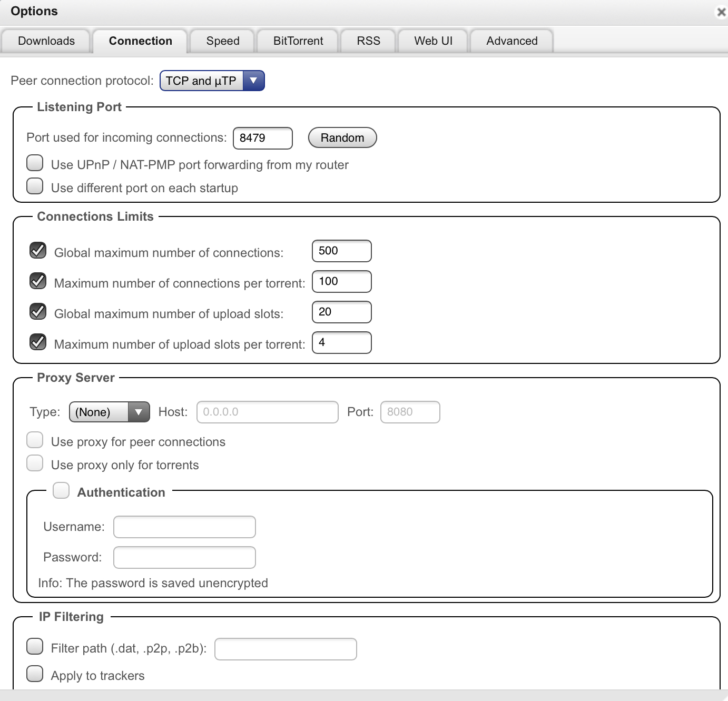Enable proxy Authentication
Image resolution: width=728 pixels, height=701 pixels.
61,490
